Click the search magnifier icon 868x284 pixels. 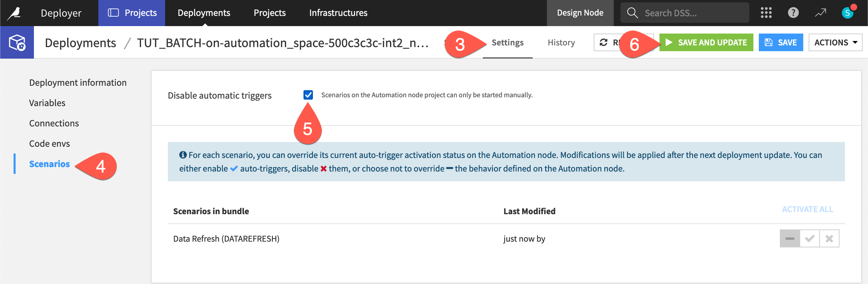[632, 13]
